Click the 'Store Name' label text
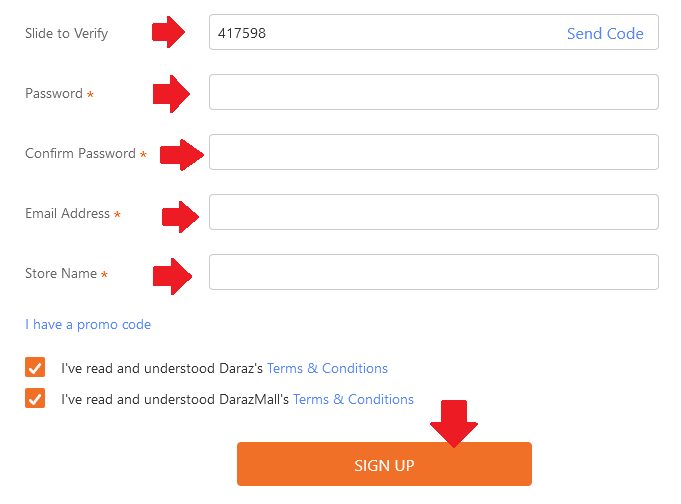 point(61,273)
